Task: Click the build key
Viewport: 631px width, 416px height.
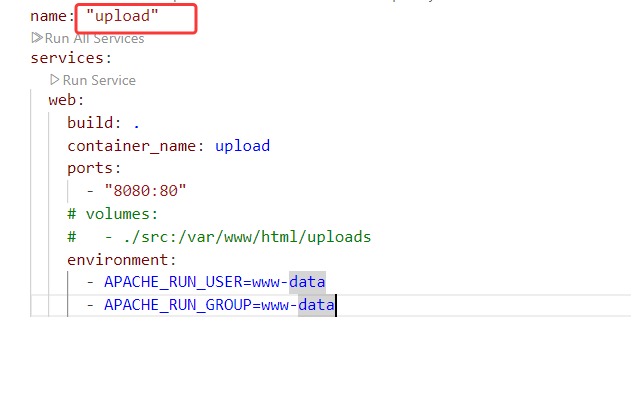Action: pos(92,123)
